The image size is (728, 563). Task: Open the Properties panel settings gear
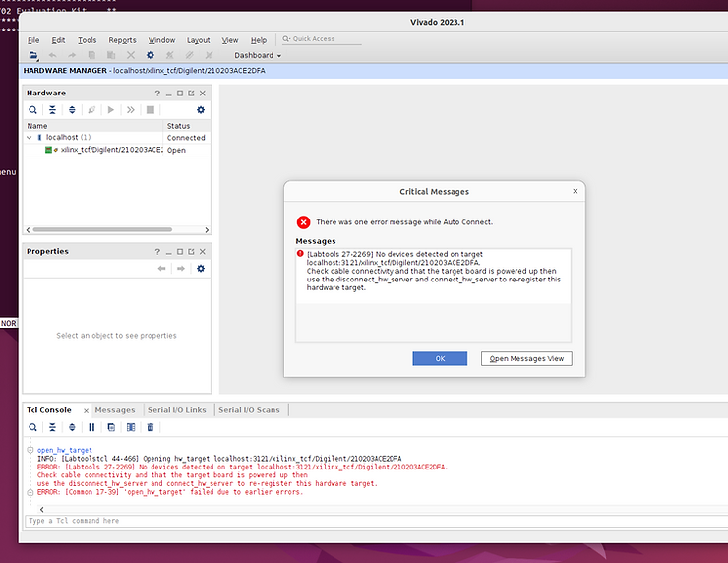(x=201, y=269)
